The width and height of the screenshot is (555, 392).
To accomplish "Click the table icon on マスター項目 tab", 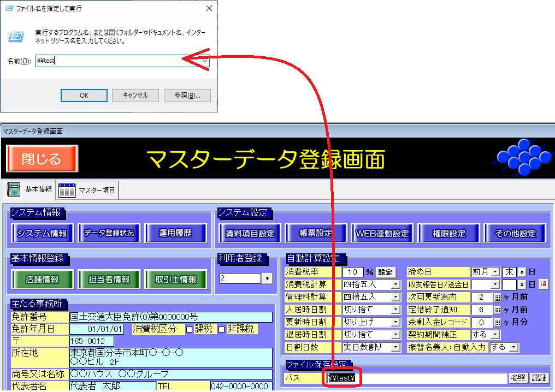I will (x=67, y=191).
